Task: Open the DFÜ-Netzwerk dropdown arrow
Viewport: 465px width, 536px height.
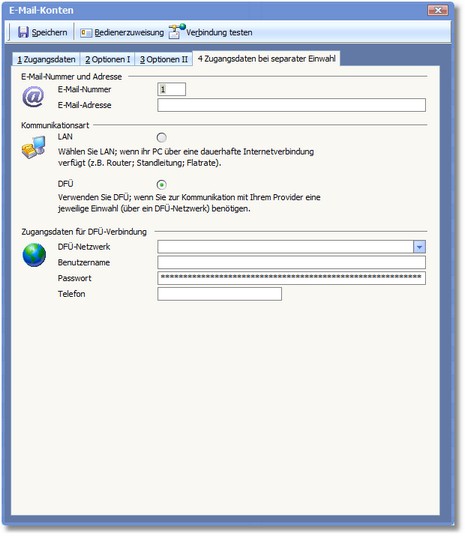Action: (x=419, y=246)
